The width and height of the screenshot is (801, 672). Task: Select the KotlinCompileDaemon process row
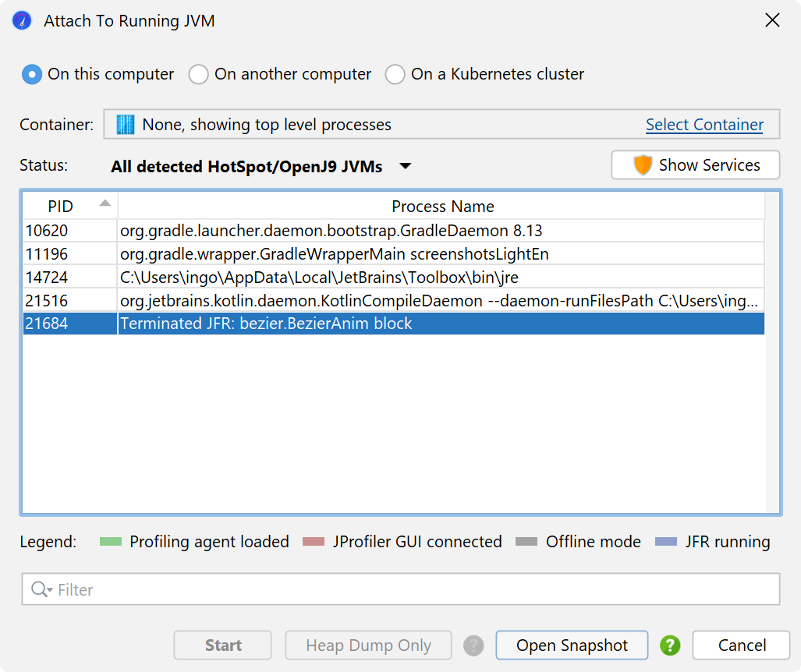click(x=394, y=301)
